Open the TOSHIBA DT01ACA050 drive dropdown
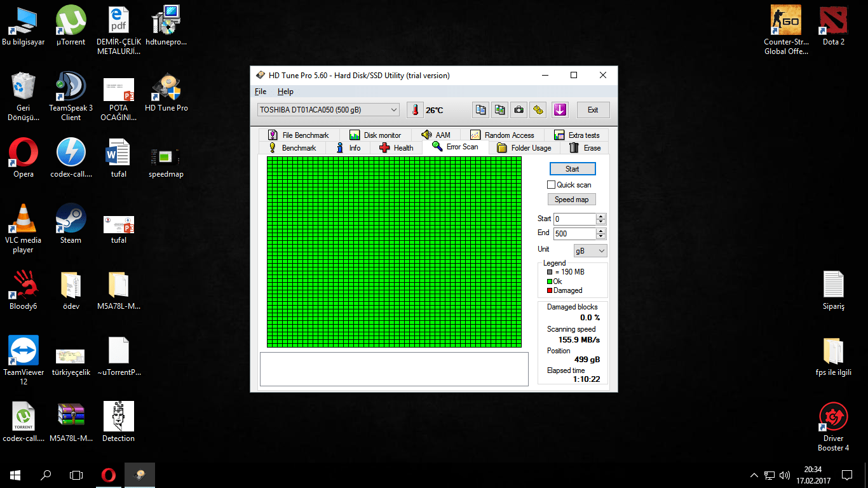 coord(329,110)
